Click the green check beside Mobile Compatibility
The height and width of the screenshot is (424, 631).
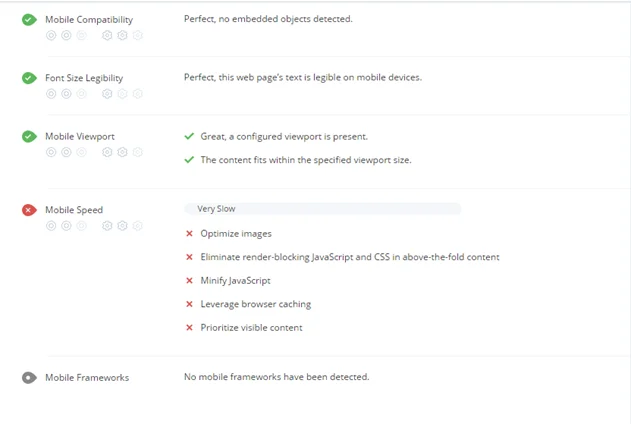29,20
